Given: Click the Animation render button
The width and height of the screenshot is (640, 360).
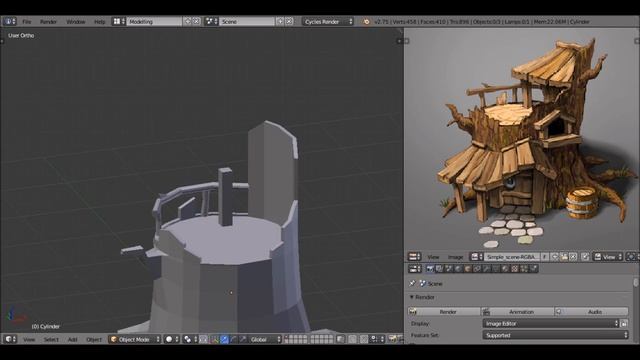Looking at the screenshot, I should tap(518, 312).
